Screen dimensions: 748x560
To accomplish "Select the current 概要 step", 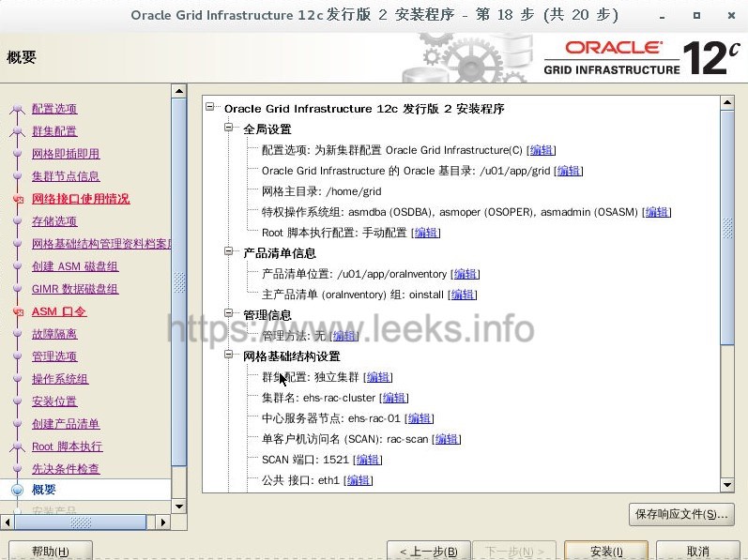I will (44, 490).
